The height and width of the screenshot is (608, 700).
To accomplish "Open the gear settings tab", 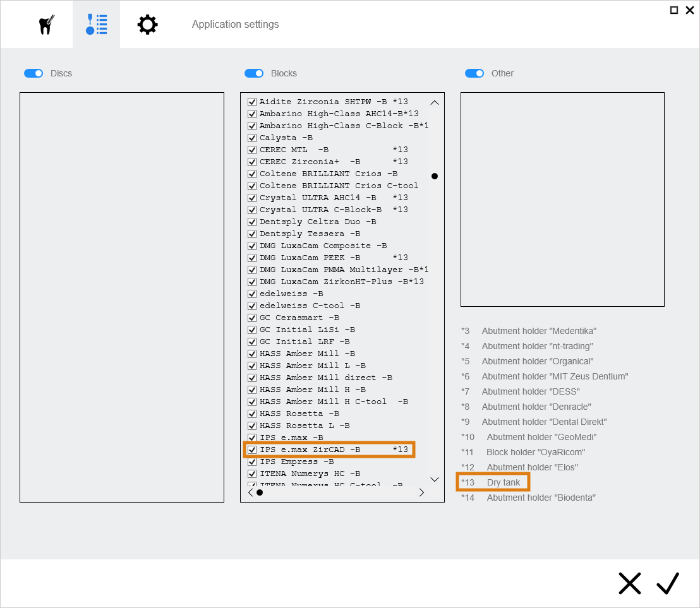I will click(147, 25).
